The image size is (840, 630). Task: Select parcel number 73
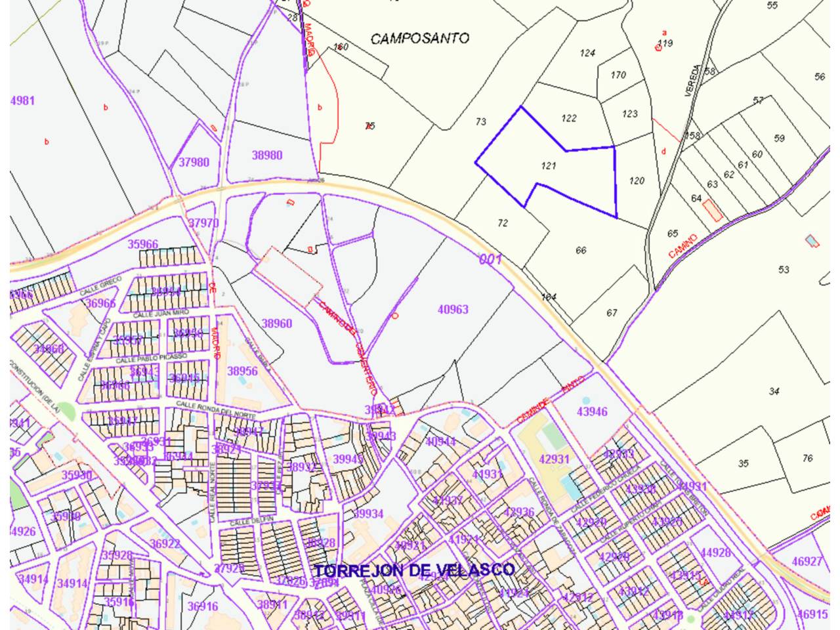481,121
